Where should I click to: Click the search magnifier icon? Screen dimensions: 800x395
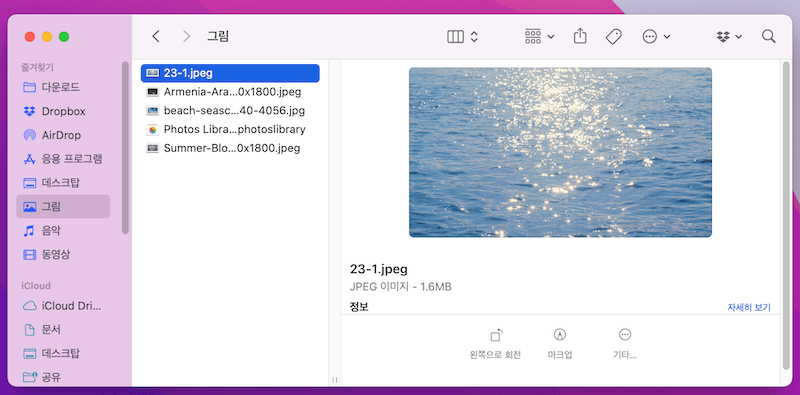coord(768,36)
